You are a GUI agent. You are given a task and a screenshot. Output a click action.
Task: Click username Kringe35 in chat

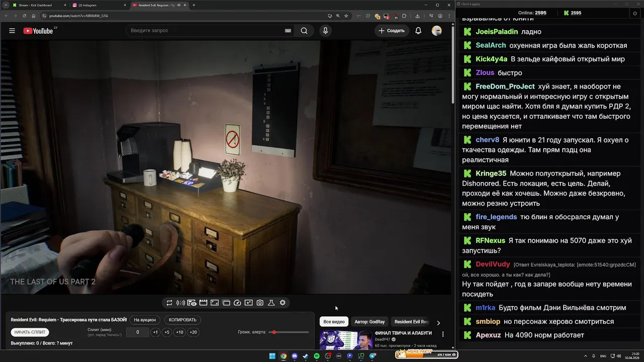[491, 173]
